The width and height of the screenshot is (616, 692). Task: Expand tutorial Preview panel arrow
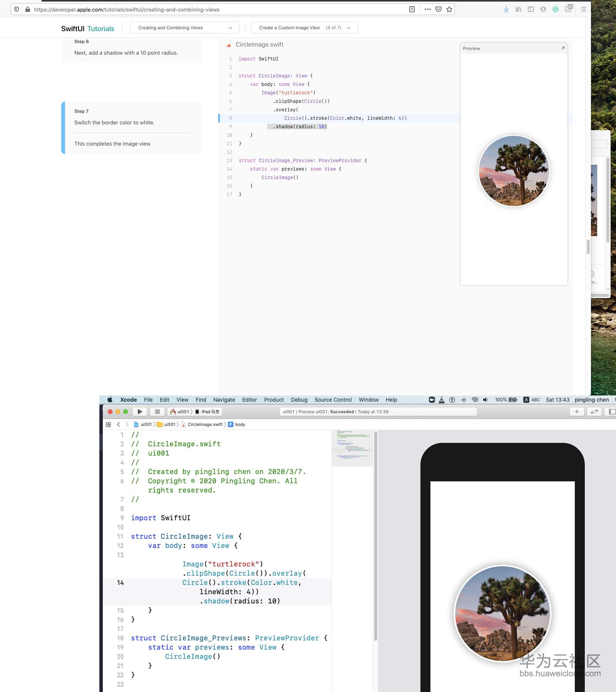click(x=563, y=48)
